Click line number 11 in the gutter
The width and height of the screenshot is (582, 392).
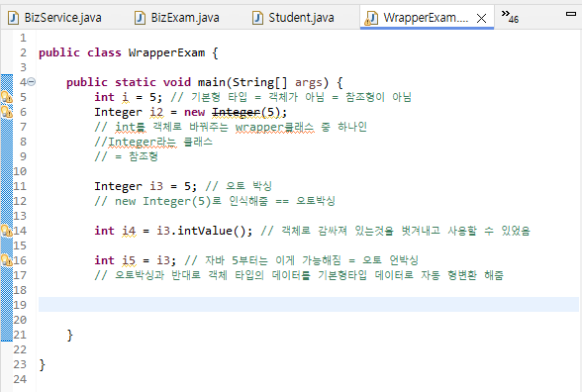coord(20,186)
